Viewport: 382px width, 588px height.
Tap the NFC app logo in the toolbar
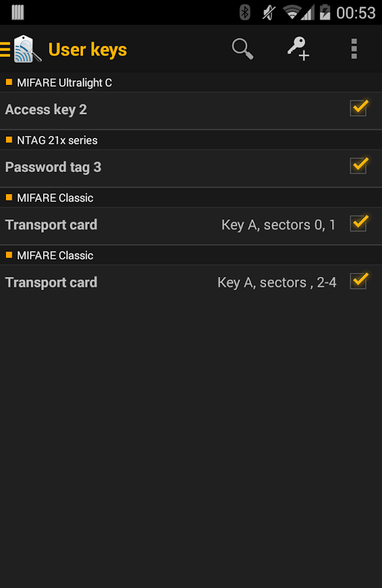coord(26,48)
